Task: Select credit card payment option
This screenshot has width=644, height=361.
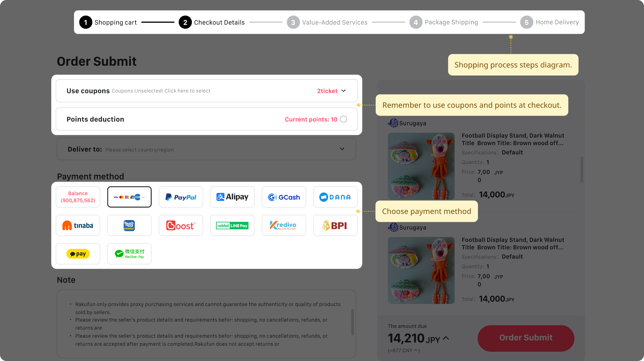Action: tap(129, 197)
